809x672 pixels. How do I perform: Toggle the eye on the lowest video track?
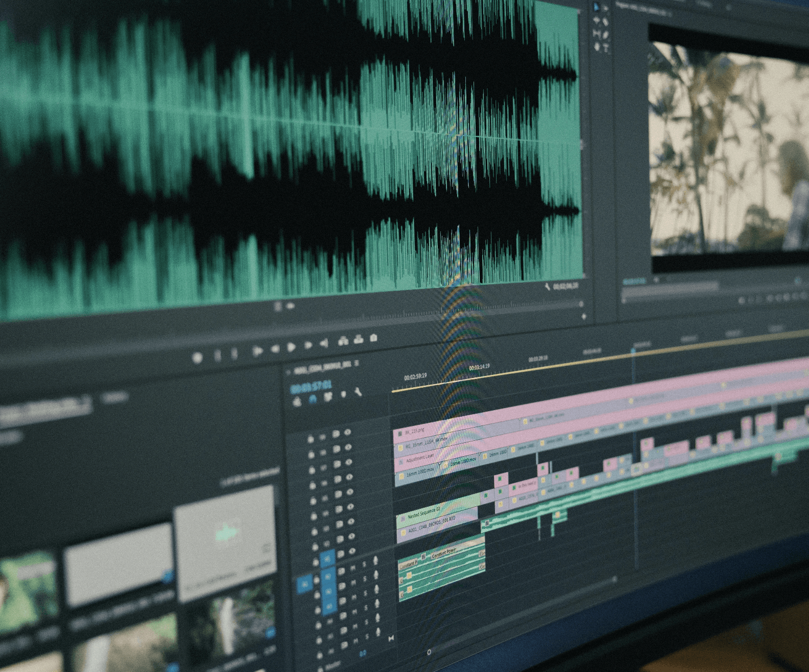coord(352,551)
